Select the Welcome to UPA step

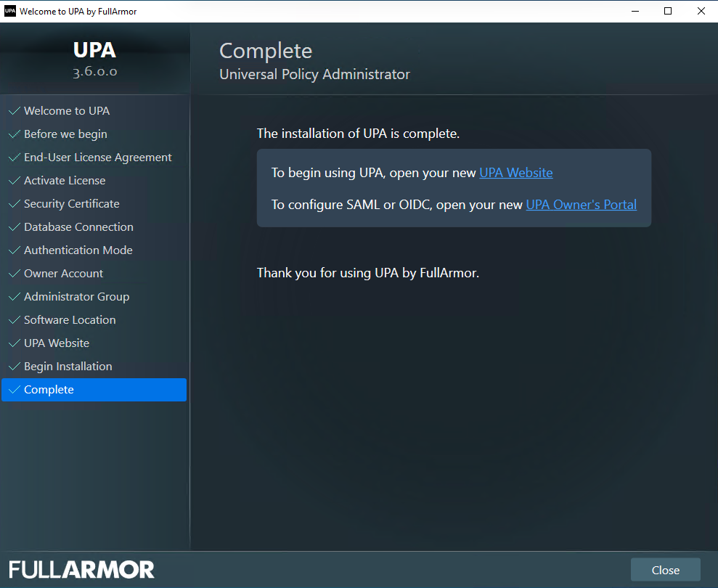pos(67,111)
